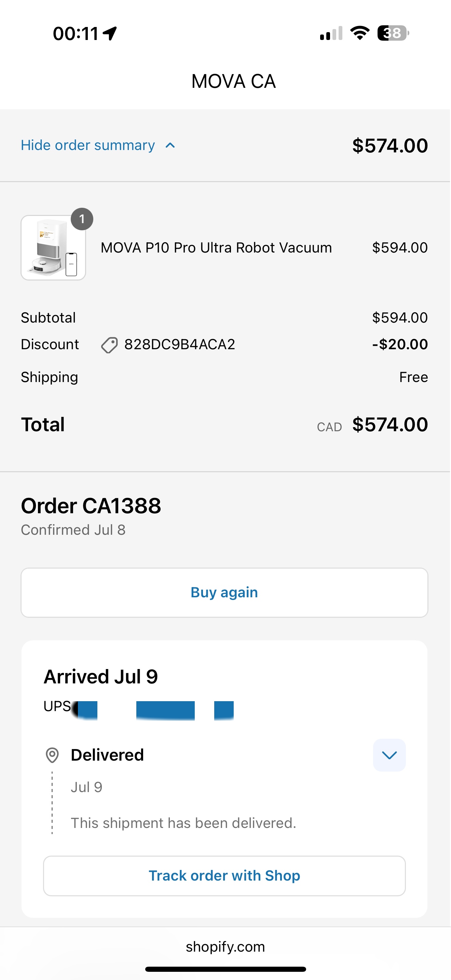
Task: Tap the discount code 828DC9B4ACA2
Action: [x=179, y=345]
